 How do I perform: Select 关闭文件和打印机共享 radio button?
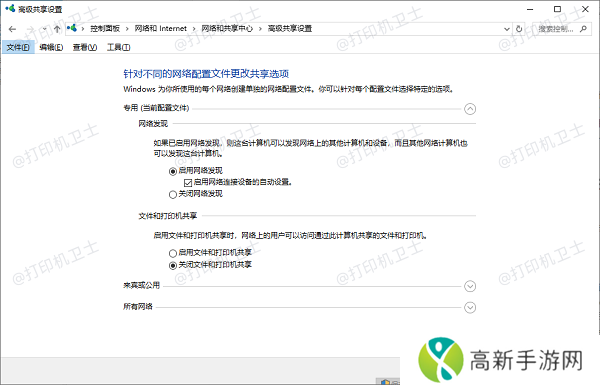click(x=173, y=266)
